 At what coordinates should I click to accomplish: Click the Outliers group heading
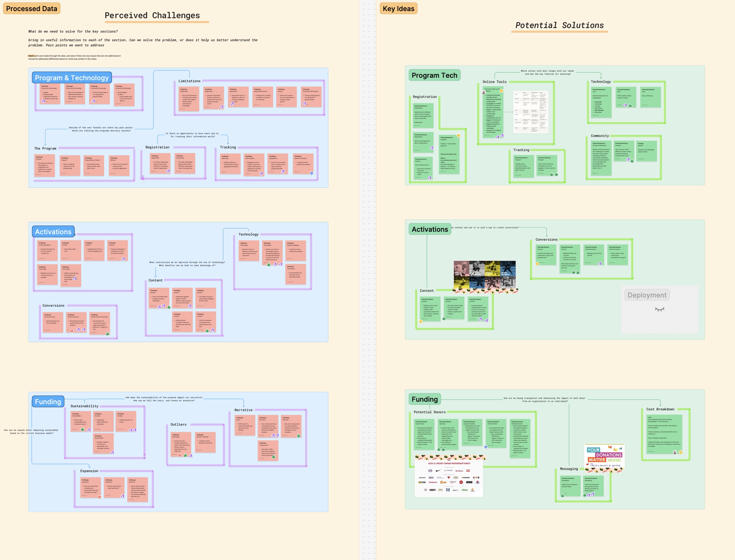(x=178, y=424)
